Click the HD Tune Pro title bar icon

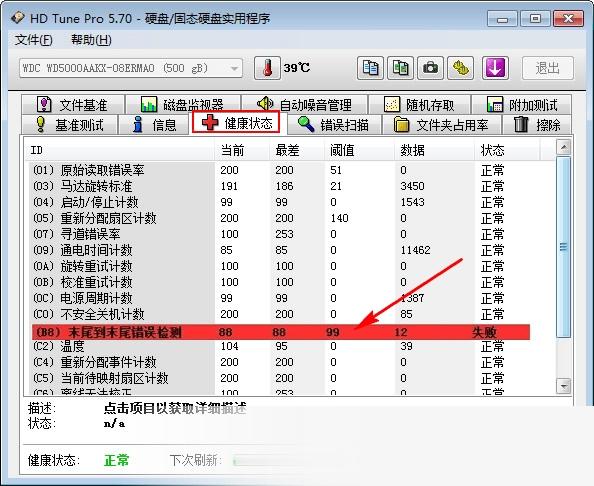coord(18,18)
